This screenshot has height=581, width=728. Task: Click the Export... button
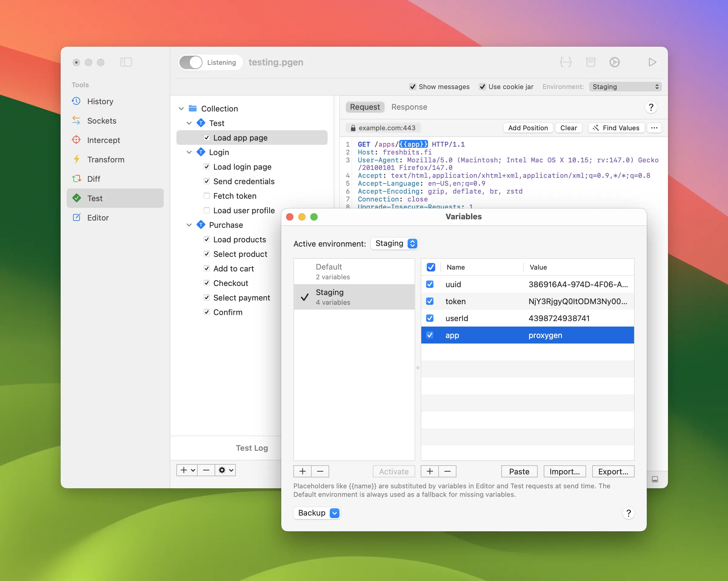613,472
